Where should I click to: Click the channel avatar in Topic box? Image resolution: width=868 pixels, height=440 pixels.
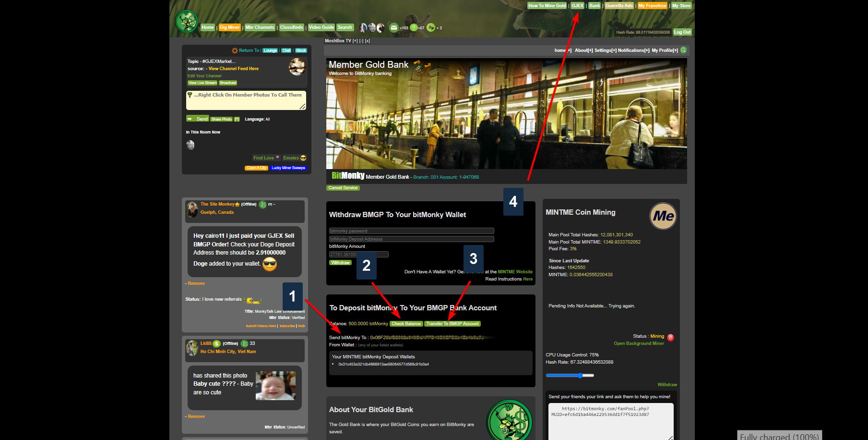pos(297,67)
